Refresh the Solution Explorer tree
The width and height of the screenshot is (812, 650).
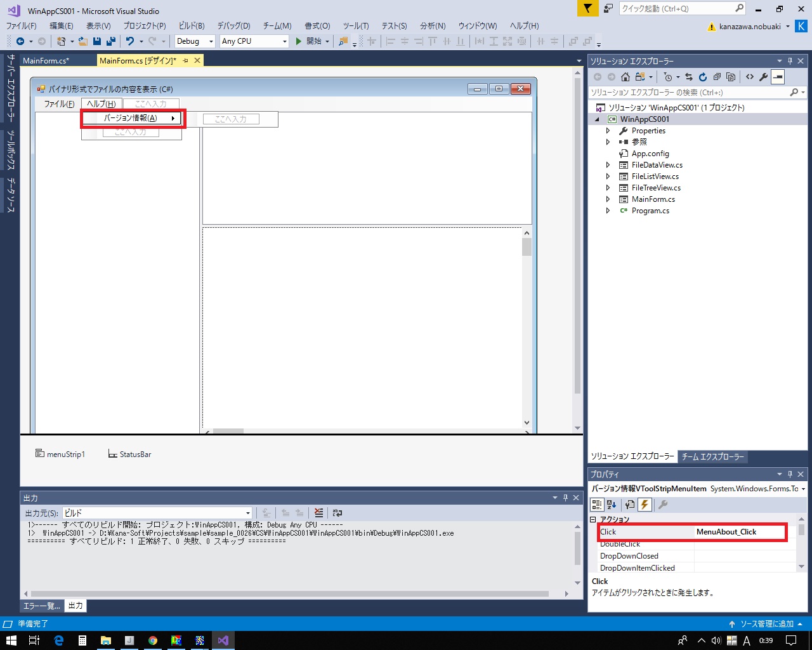point(703,77)
